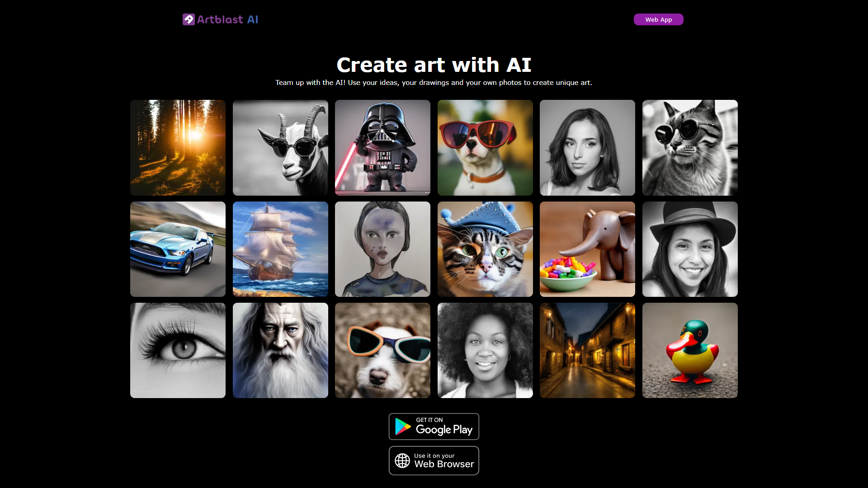Select the woman with hat portrait thumbnail
The width and height of the screenshot is (868, 488).
[690, 249]
